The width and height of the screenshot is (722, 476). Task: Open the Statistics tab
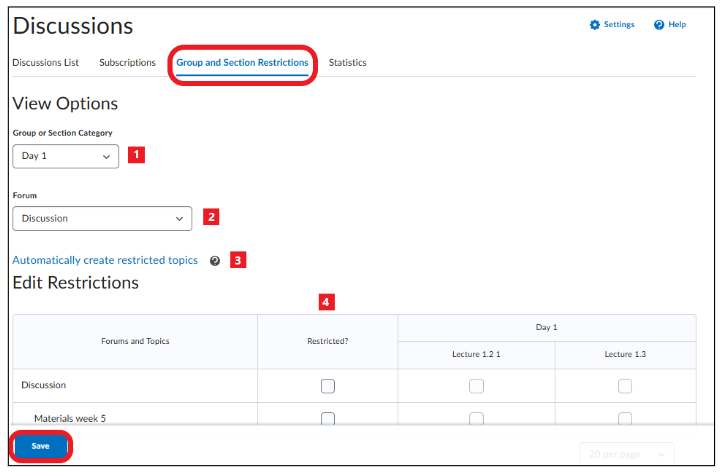tap(348, 63)
